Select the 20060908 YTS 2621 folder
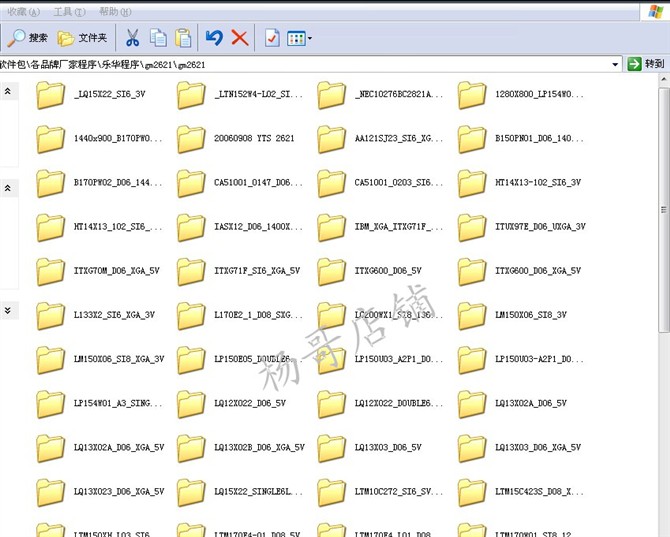This screenshot has height=537, width=670. coord(235,139)
